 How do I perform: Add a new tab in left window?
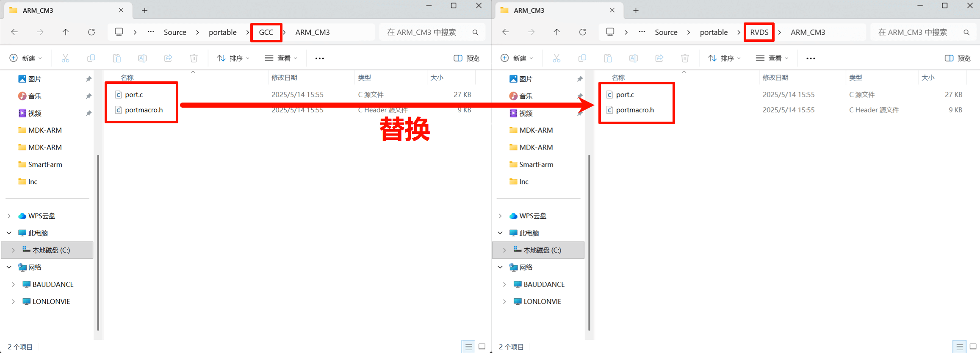point(145,11)
